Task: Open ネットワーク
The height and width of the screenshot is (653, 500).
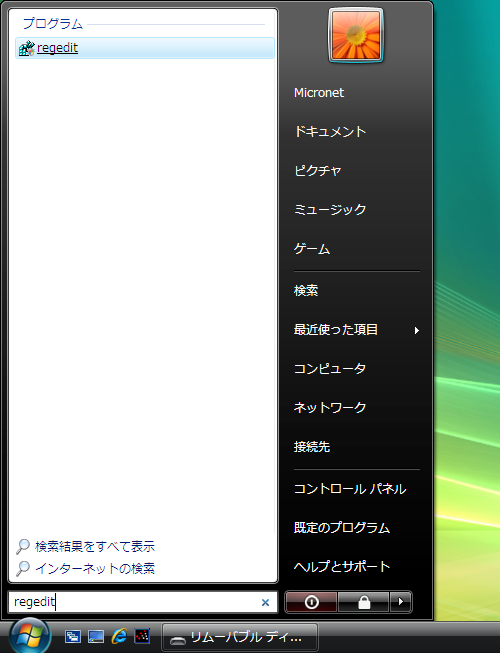Action: pos(330,407)
